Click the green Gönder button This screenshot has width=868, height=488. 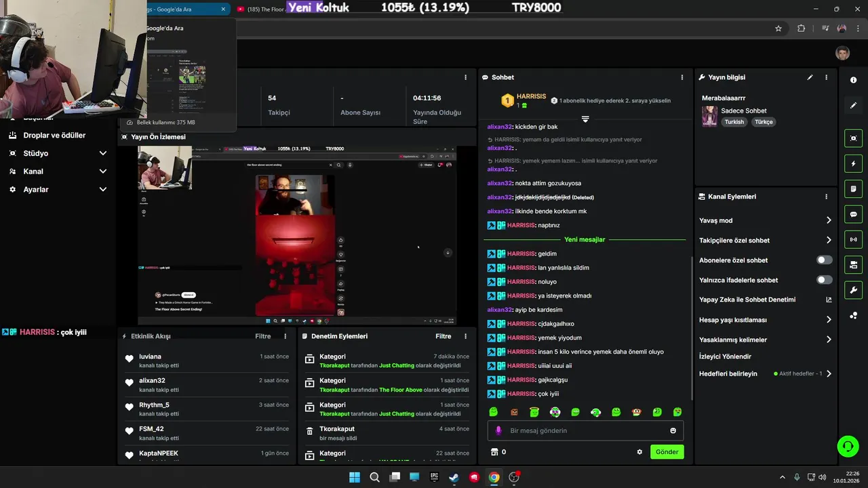(667, 452)
